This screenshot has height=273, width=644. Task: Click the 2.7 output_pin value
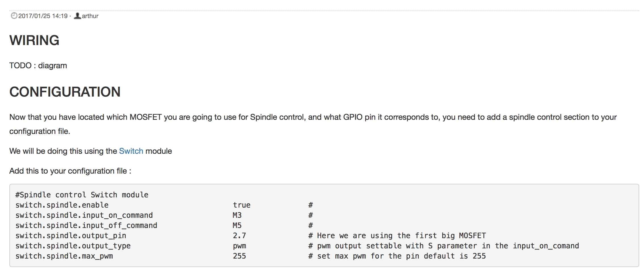(239, 236)
